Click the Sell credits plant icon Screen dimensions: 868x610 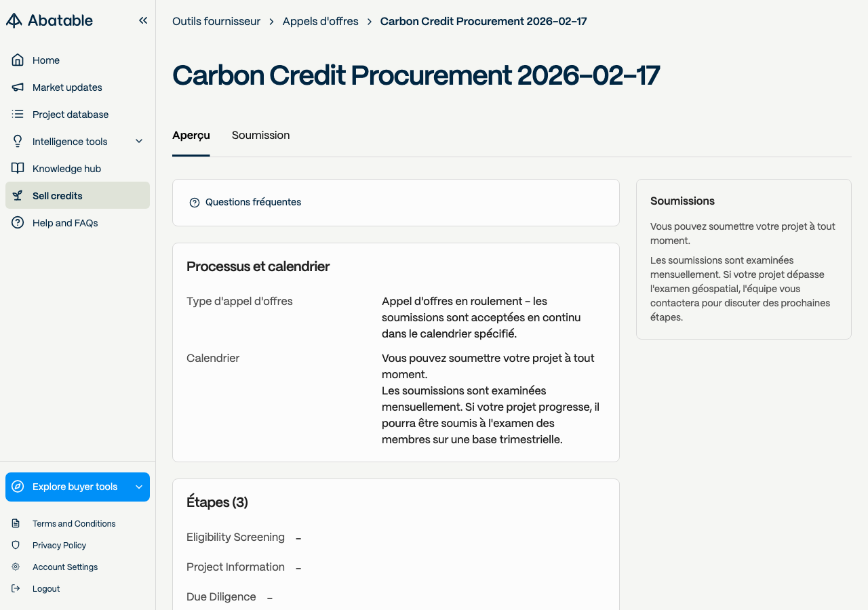(18, 196)
